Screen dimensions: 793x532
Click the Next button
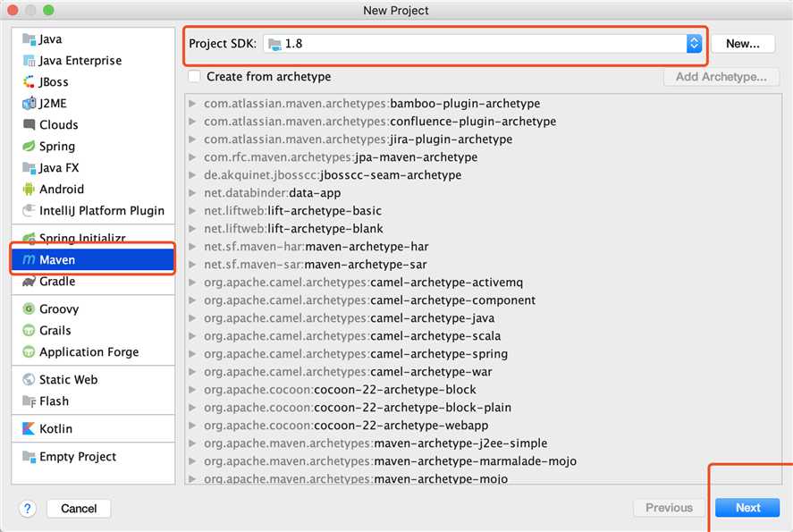coord(747,508)
